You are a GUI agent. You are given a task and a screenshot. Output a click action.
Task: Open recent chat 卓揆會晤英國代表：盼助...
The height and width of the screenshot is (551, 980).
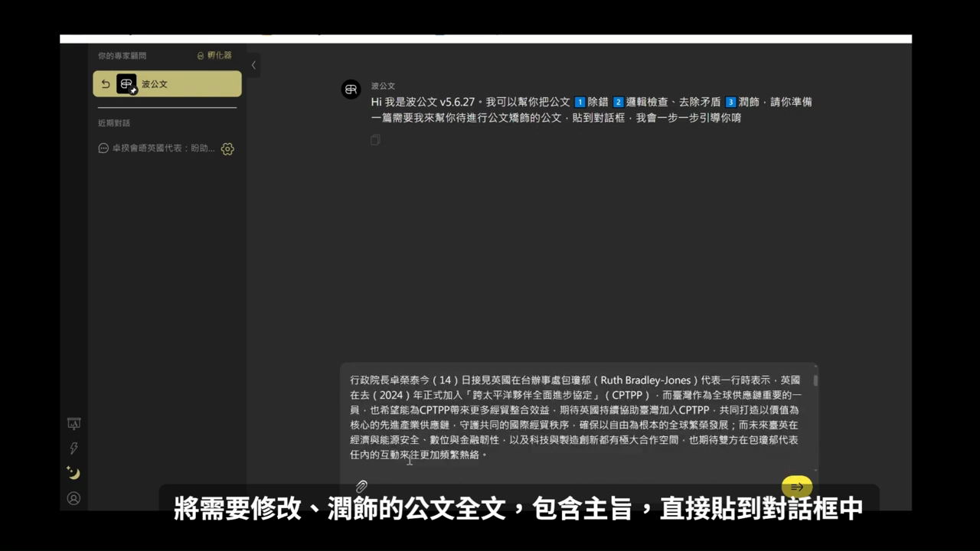click(x=163, y=148)
